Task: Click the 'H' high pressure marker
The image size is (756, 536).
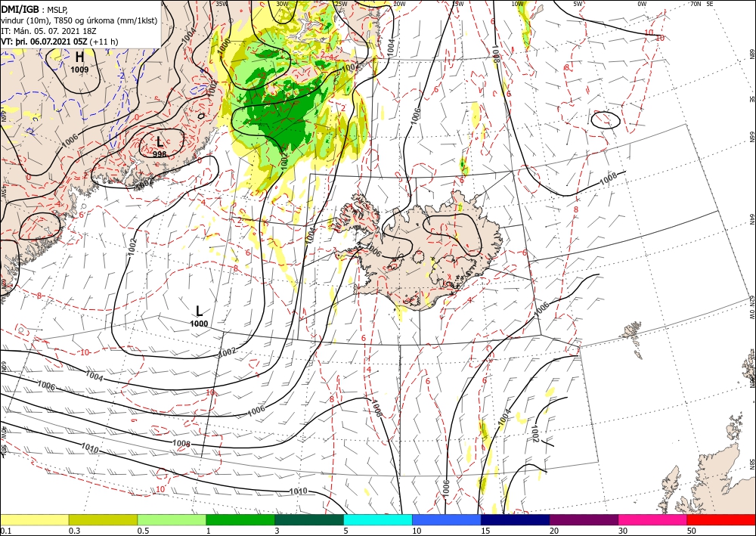Action: click(79, 57)
